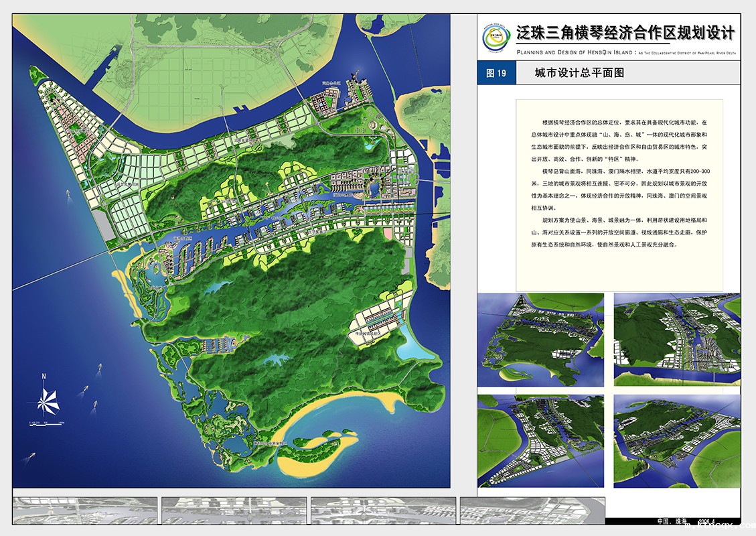Click the map scale bar under the compass
756x536 pixels.
46,423
